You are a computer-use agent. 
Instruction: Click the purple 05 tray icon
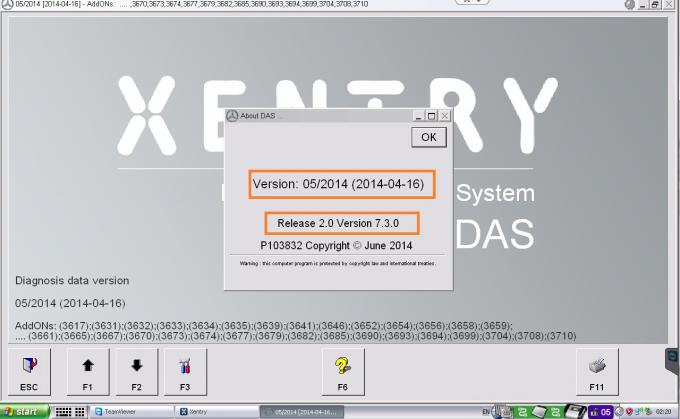pos(600,412)
